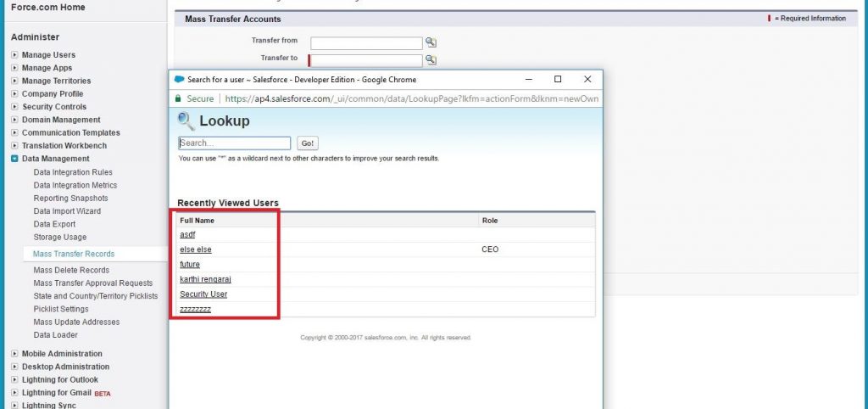
Task: Open Storage Usage page
Action: tap(60, 238)
